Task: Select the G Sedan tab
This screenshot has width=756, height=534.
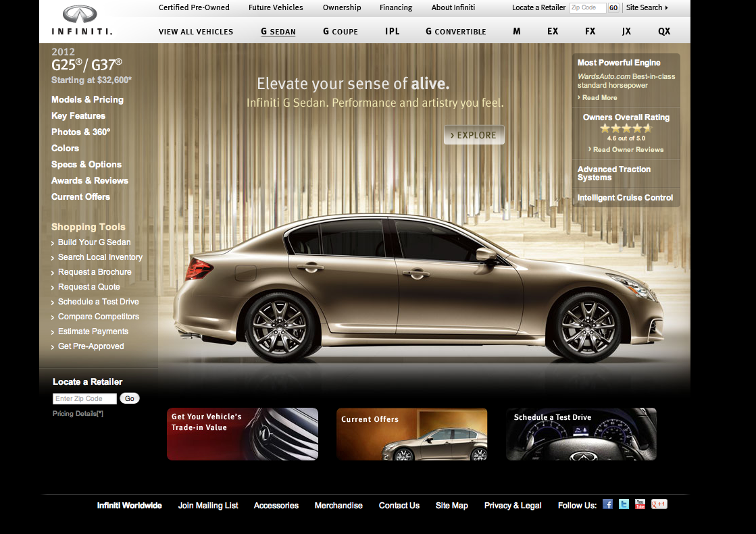Action: (x=278, y=32)
